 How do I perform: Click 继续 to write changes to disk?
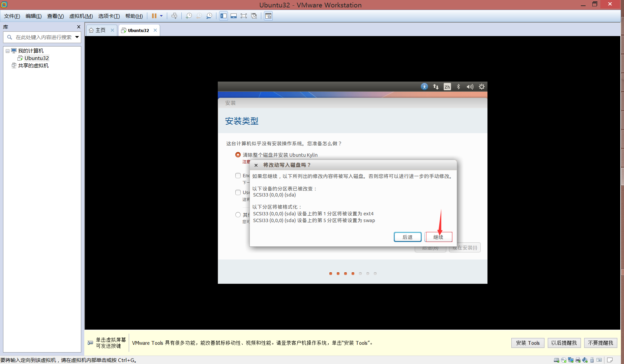[438, 237]
